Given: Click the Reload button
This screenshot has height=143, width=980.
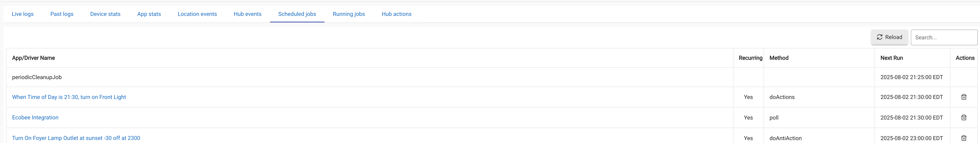Looking at the screenshot, I should (x=889, y=37).
